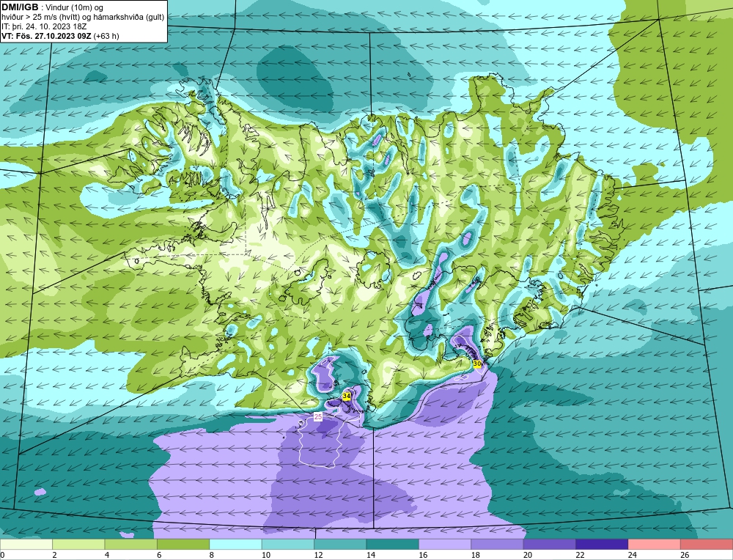Image resolution: width=733 pixels, height=560 pixels.
Task: Click the 'DMI/IGB' model title text
Action: click(20, 7)
